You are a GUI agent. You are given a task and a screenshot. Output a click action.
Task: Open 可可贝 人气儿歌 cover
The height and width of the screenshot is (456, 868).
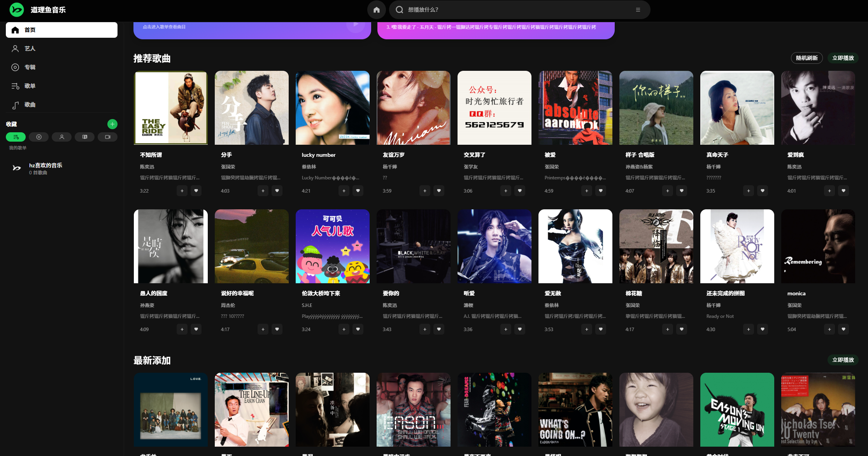[x=333, y=246]
